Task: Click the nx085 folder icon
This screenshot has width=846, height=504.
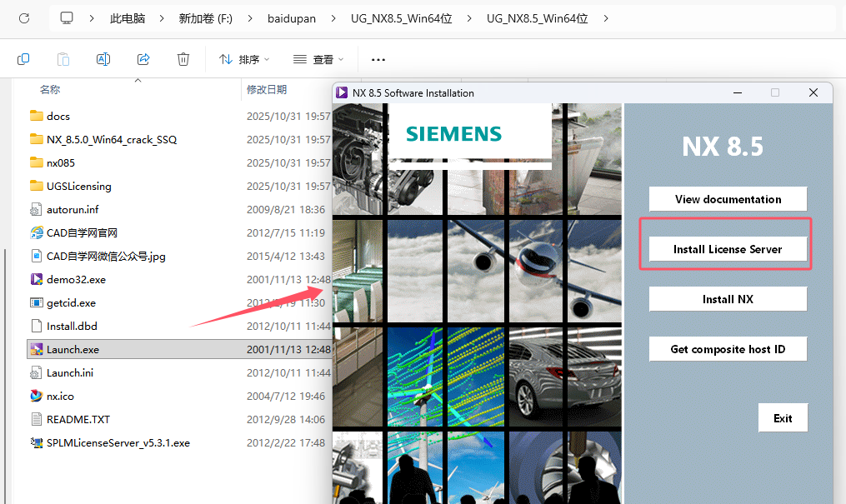Action: (37, 162)
